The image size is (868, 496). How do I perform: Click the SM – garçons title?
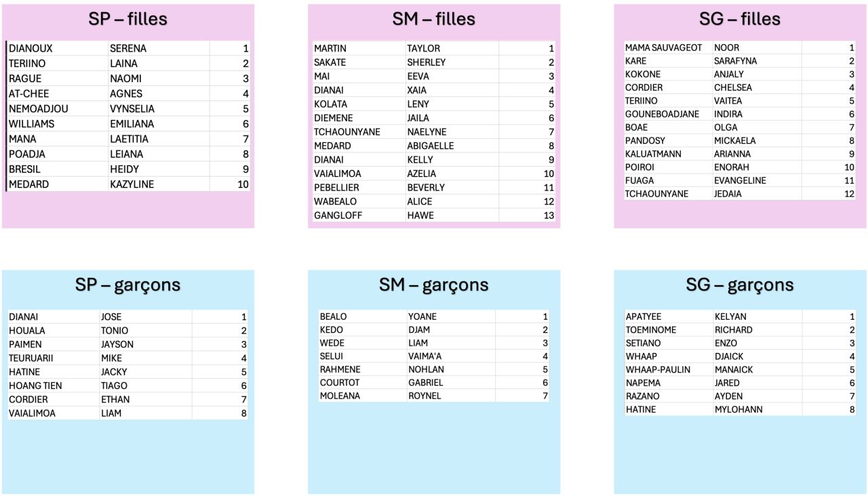point(434,285)
